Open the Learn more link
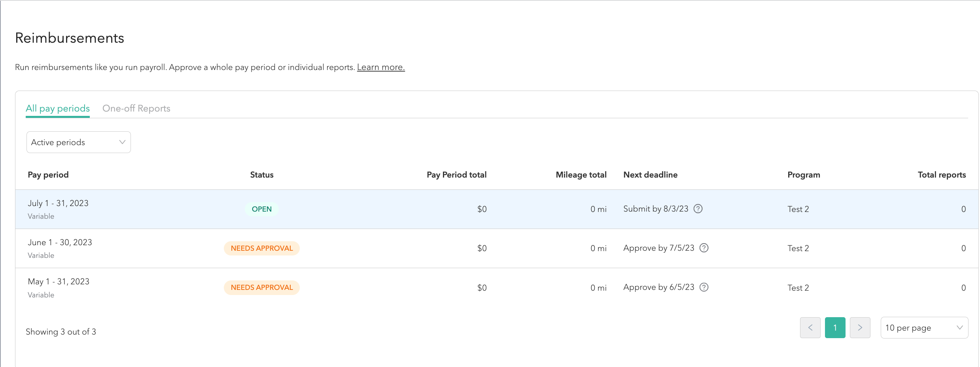 pos(380,67)
